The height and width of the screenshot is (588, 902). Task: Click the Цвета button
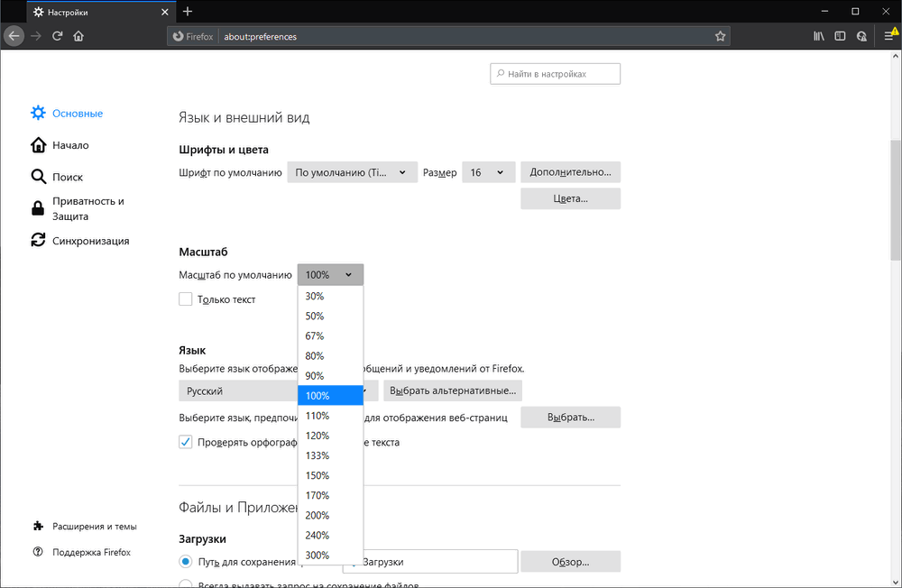[x=570, y=198]
